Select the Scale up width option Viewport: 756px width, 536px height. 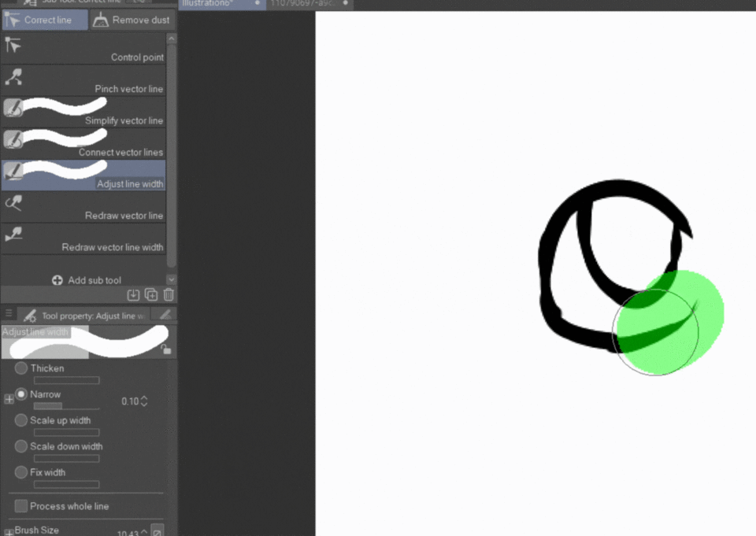(x=20, y=420)
